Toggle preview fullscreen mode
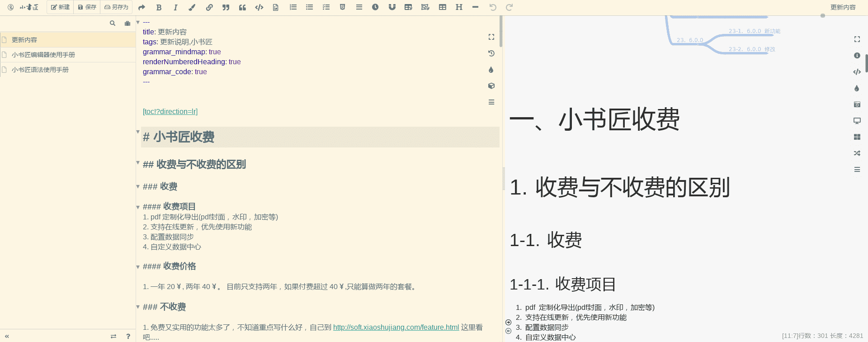This screenshot has width=868, height=342. point(857,39)
